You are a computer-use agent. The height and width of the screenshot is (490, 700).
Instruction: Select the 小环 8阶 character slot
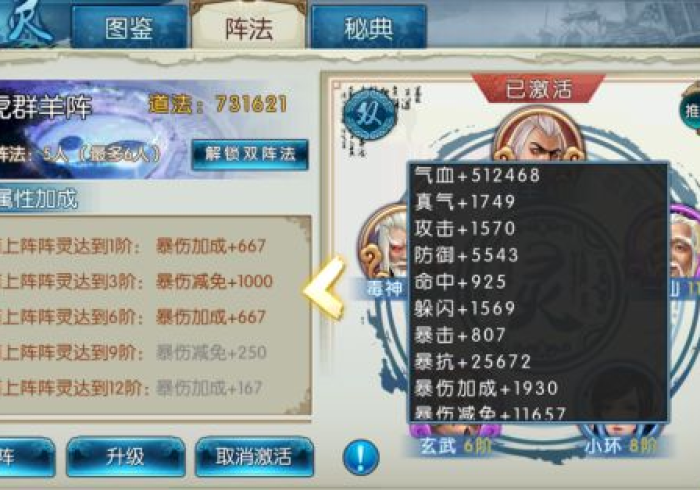pos(621,440)
